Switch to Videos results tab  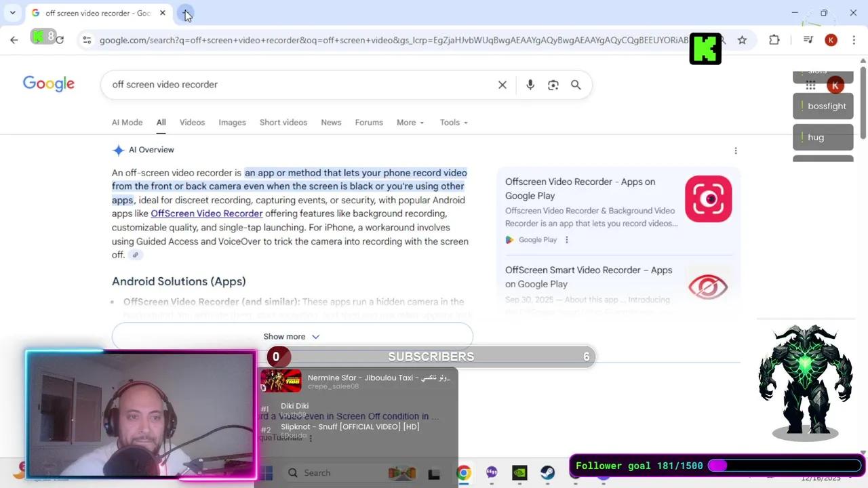pyautogui.click(x=192, y=123)
